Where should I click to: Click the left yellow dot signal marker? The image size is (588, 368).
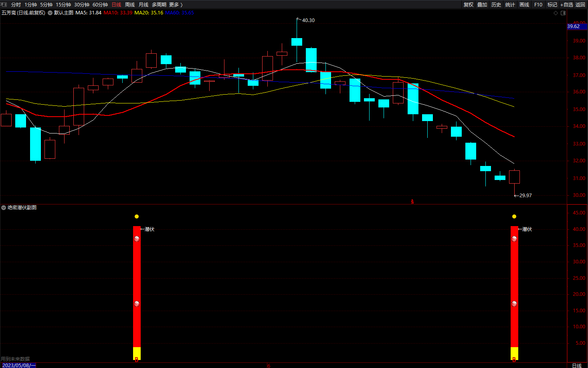(137, 216)
